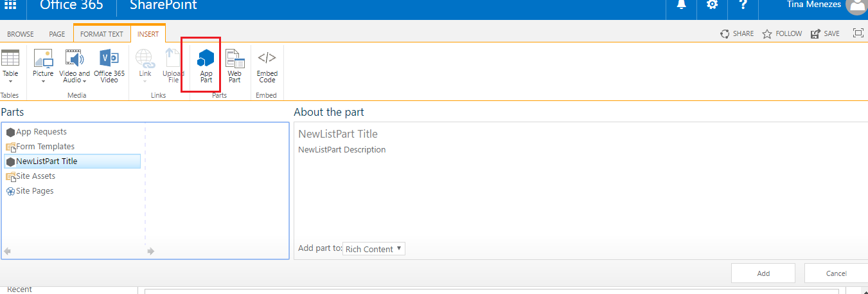
Task: Switch to the FORMAT TEXT tab
Action: (x=102, y=34)
